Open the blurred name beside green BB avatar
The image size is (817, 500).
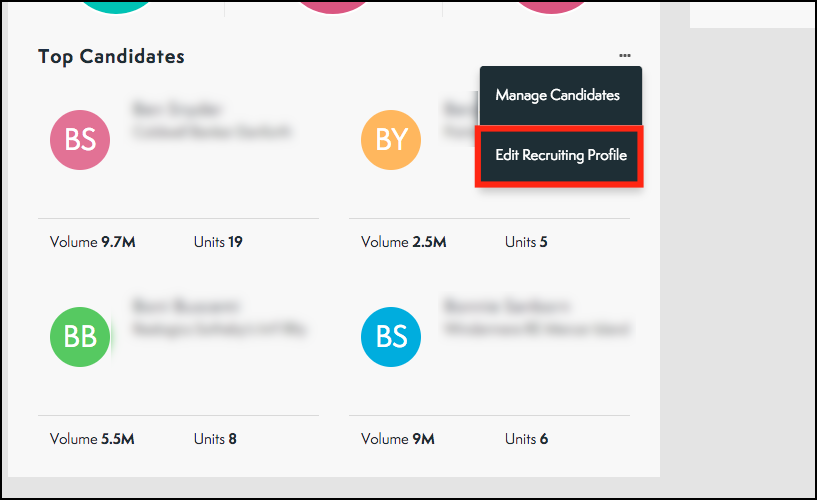(186, 306)
